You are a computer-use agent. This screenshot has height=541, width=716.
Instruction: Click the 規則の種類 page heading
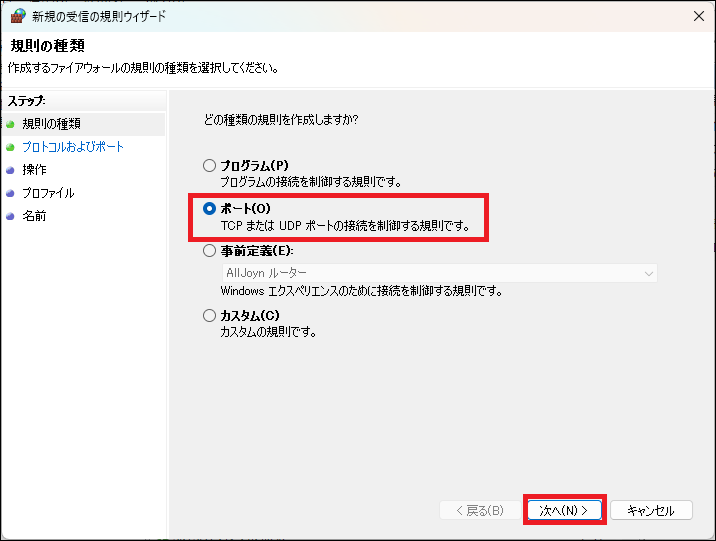[x=47, y=46]
